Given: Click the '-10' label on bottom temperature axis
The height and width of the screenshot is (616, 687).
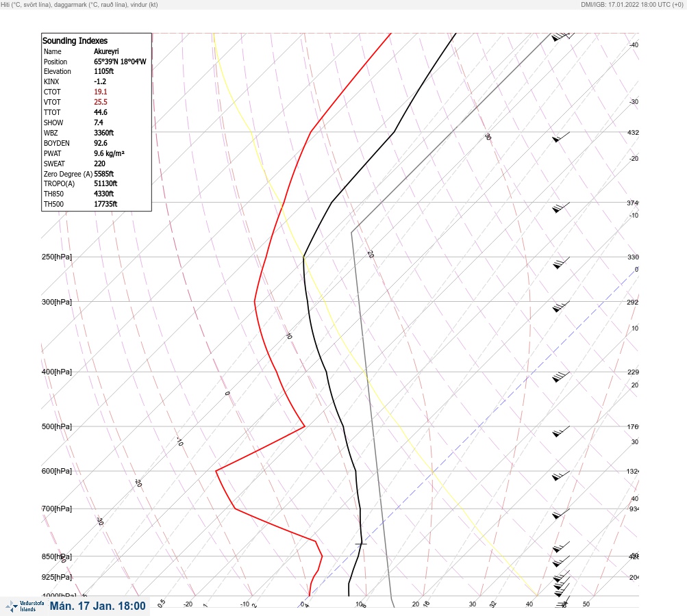Looking at the screenshot, I should coord(245,604).
